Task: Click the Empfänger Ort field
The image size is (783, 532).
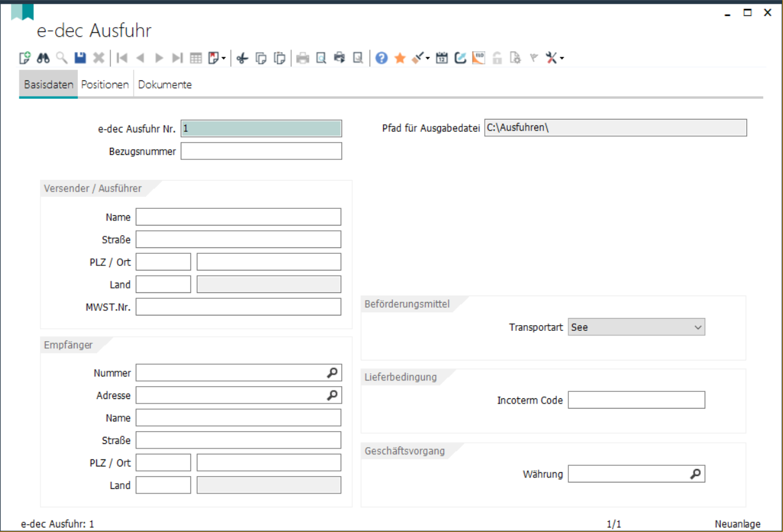Action: (x=269, y=463)
